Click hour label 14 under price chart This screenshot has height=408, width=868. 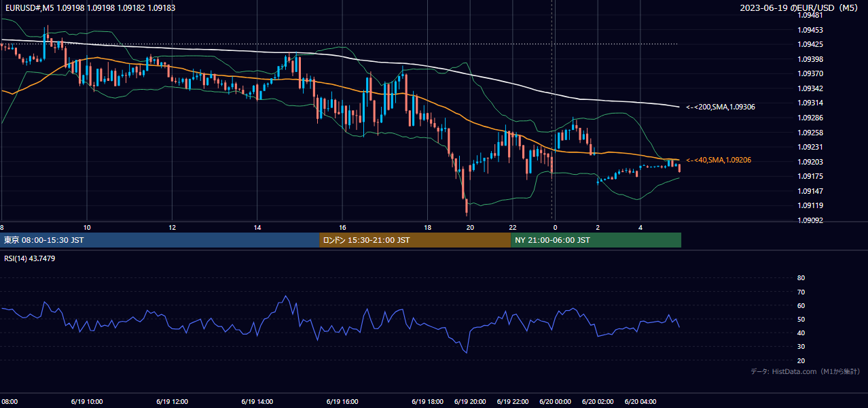[257, 227]
